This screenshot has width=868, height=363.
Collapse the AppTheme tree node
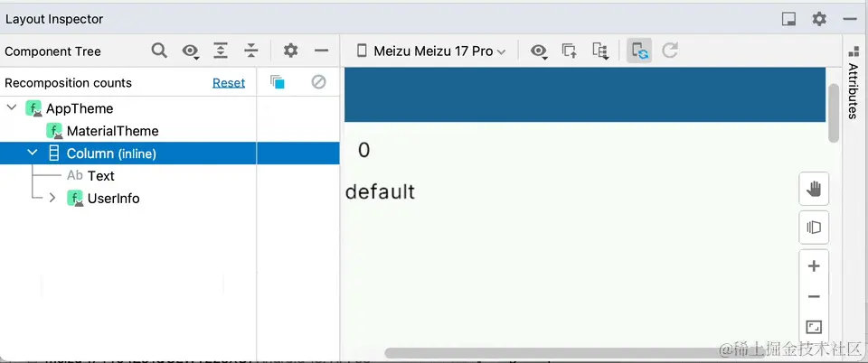pyautogui.click(x=11, y=107)
